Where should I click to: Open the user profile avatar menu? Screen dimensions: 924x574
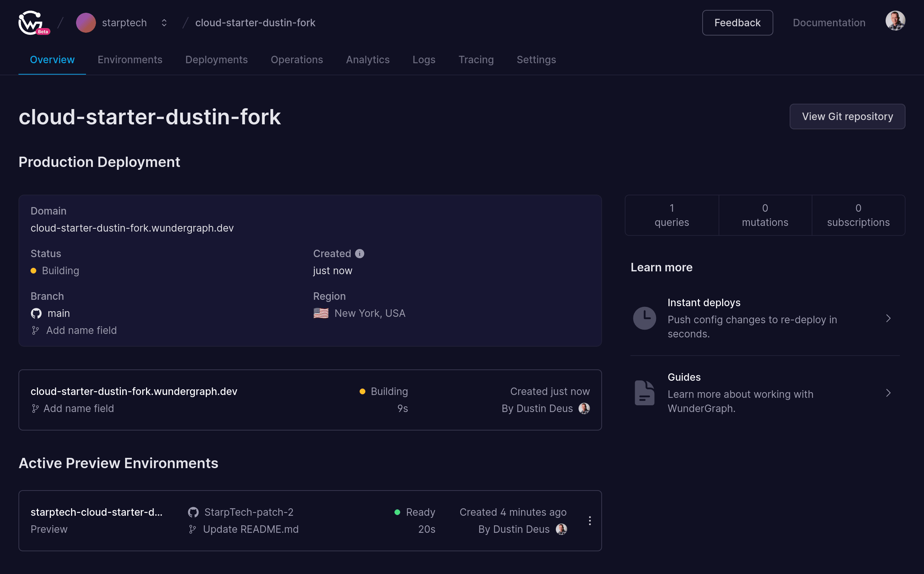pyautogui.click(x=895, y=21)
